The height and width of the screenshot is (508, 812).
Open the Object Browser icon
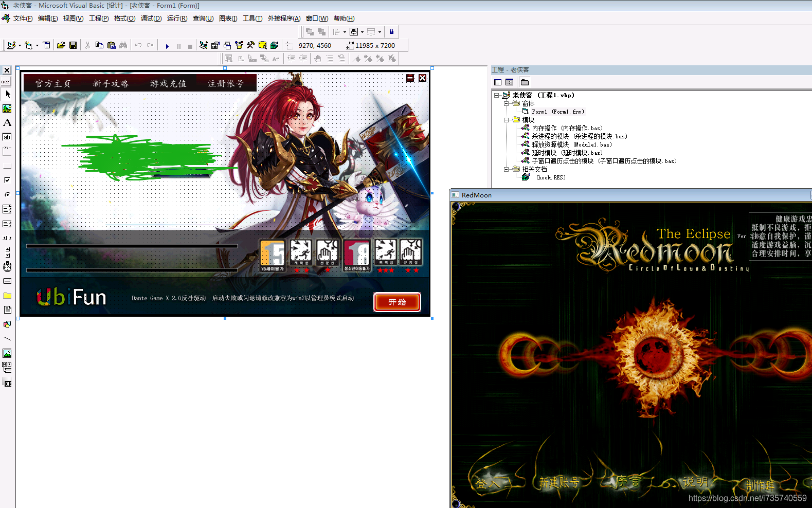(239, 45)
